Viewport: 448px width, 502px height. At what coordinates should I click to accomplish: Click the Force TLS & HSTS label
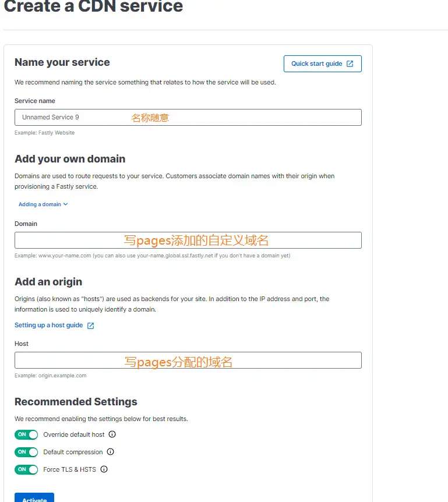pos(69,469)
